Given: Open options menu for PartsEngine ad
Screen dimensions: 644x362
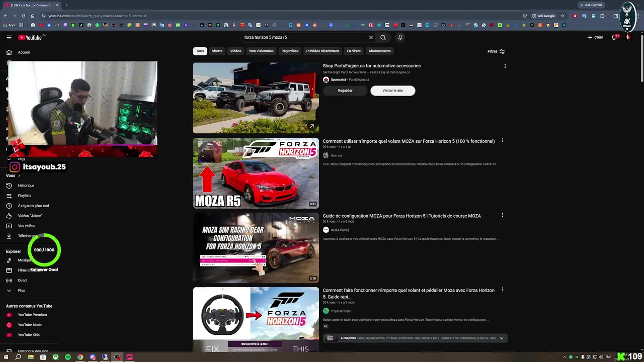Looking at the screenshot, I should [505, 66].
